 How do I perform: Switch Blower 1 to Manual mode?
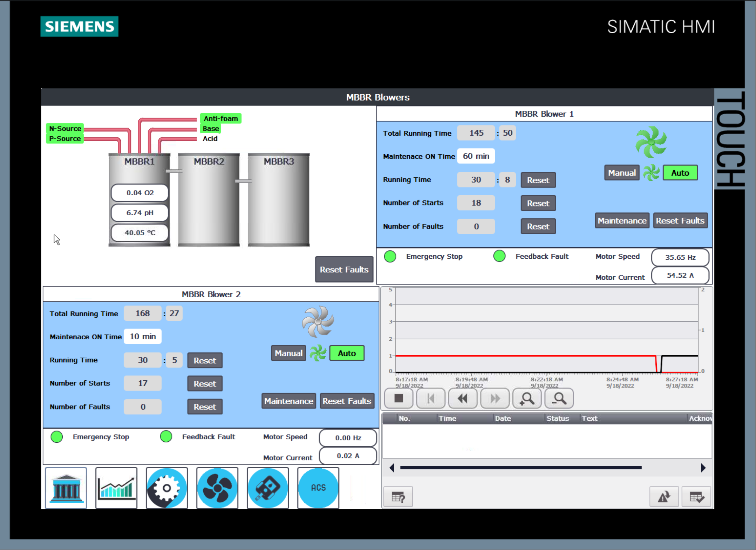(x=622, y=173)
